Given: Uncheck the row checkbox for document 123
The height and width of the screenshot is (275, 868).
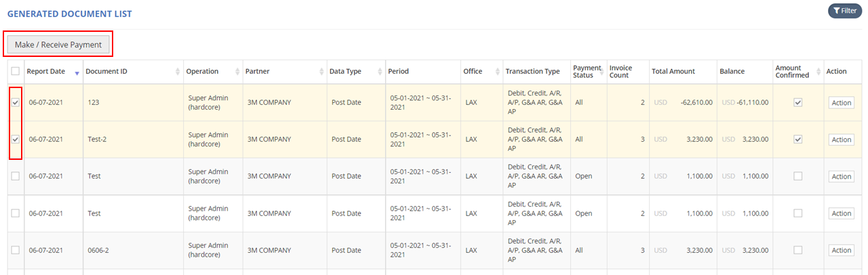Looking at the screenshot, I should click(x=16, y=102).
